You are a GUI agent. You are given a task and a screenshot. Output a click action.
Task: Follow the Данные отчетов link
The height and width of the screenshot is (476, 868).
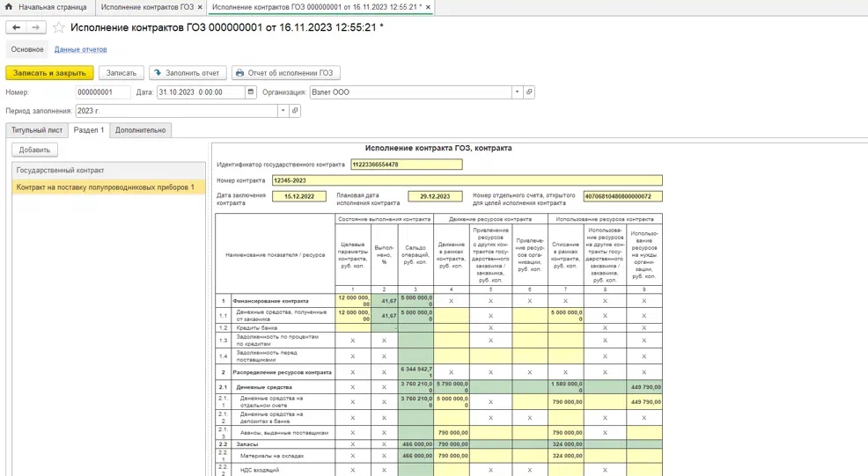pyautogui.click(x=80, y=49)
